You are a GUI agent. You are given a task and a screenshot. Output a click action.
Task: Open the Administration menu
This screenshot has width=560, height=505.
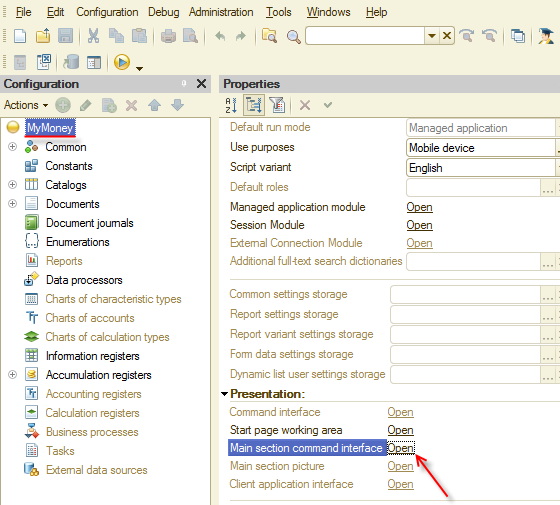pos(221,12)
